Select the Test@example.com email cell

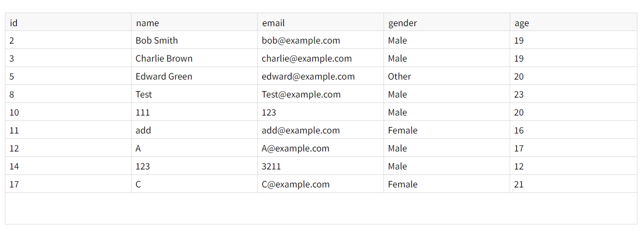click(301, 94)
